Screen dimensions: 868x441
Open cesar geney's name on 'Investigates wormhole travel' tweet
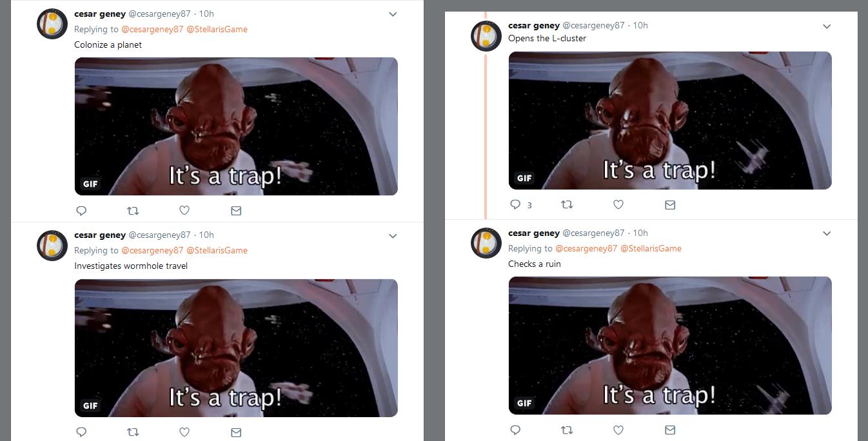click(100, 235)
